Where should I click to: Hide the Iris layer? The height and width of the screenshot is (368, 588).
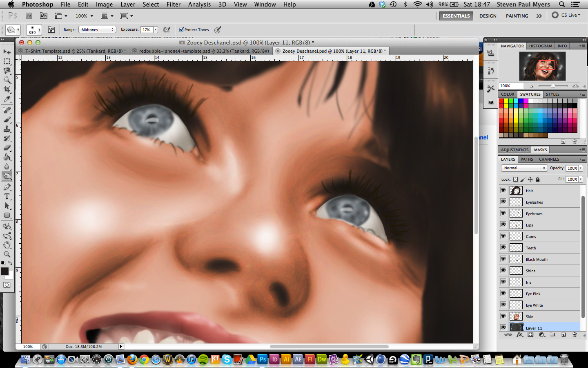click(x=503, y=282)
